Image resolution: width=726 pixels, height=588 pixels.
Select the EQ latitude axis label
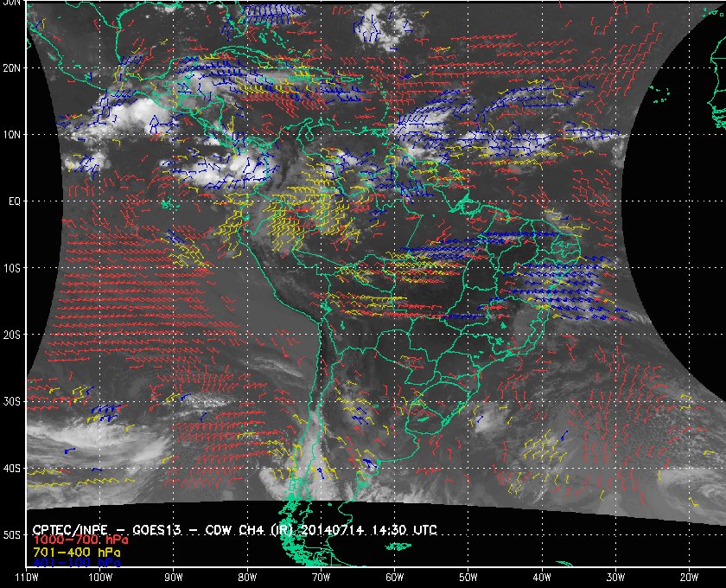point(14,201)
